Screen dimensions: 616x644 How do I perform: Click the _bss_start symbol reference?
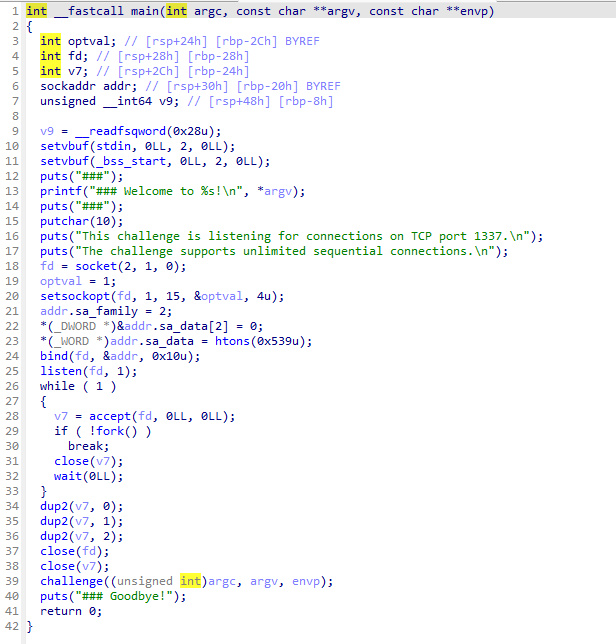pyautogui.click(x=129, y=161)
